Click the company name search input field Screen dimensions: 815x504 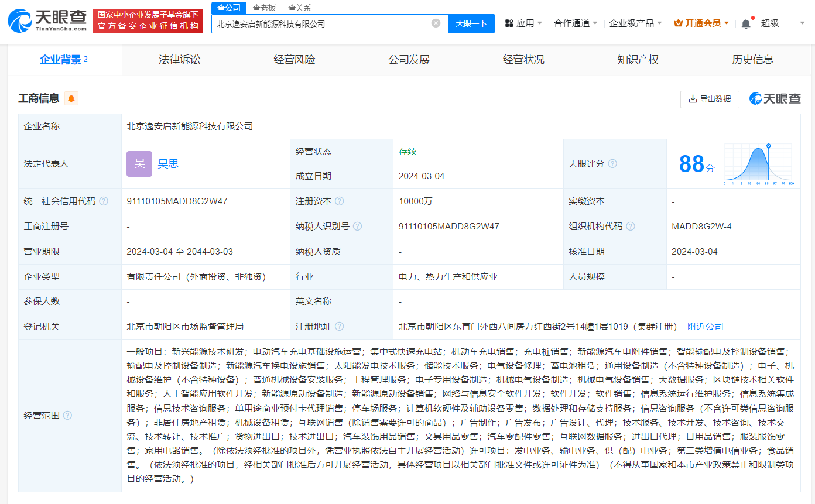coord(321,24)
